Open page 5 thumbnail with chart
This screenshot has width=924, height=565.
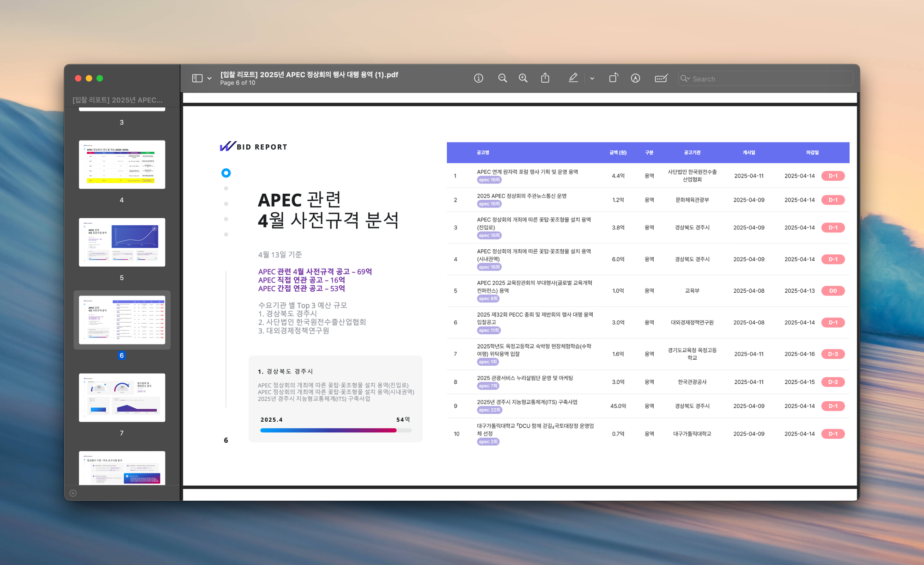click(x=122, y=242)
